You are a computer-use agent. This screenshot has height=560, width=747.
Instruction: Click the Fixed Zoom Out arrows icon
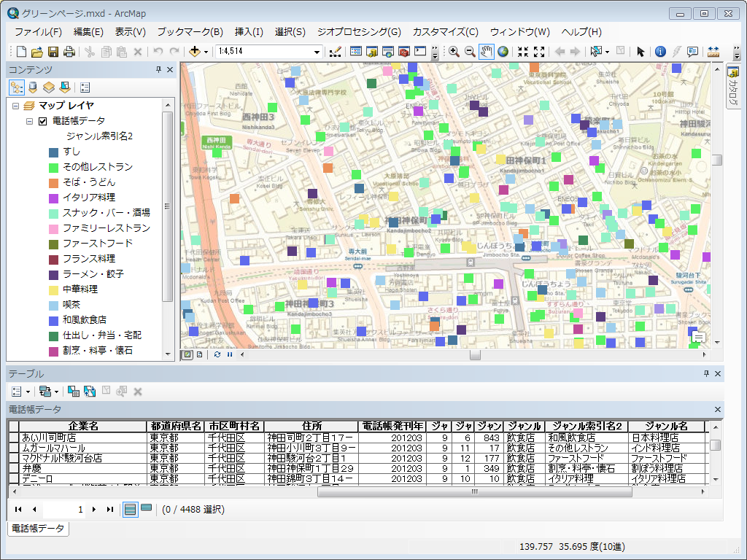point(539,52)
